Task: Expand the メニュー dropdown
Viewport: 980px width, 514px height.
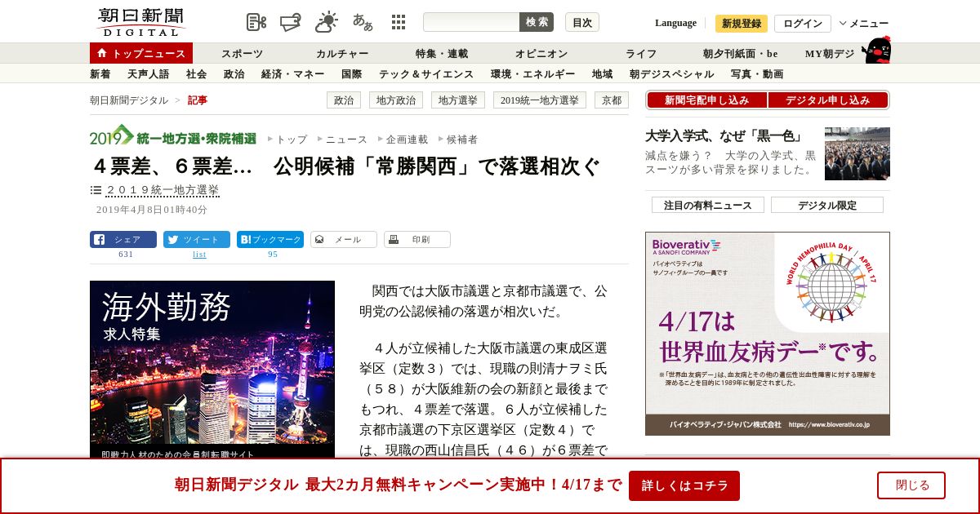Action: [864, 24]
